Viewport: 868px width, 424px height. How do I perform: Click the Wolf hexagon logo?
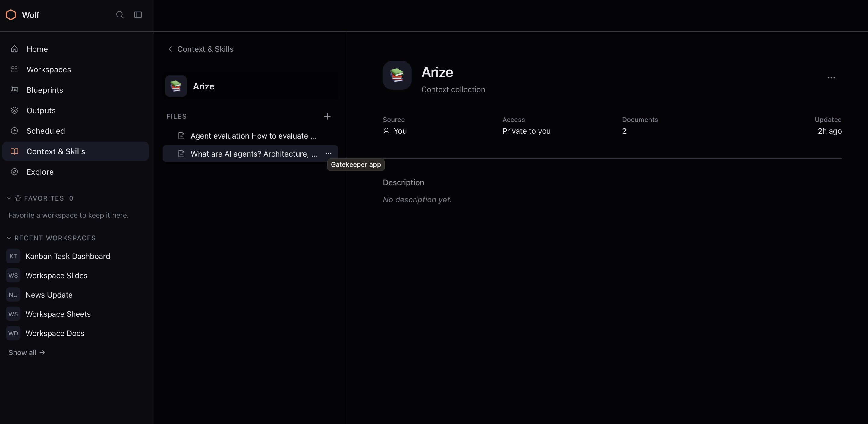point(11,15)
